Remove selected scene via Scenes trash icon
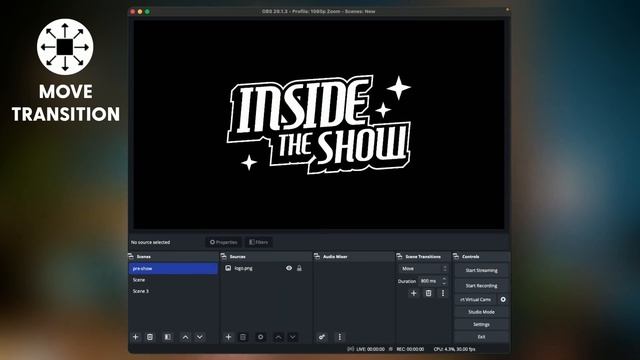 coord(150,337)
